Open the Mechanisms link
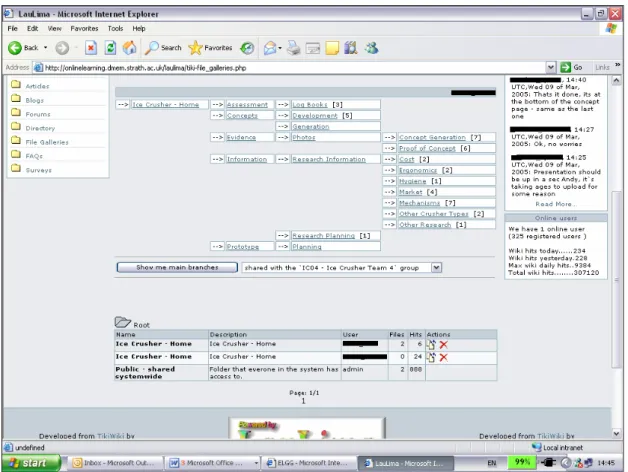Screen dimensions: 628x472 419,203
